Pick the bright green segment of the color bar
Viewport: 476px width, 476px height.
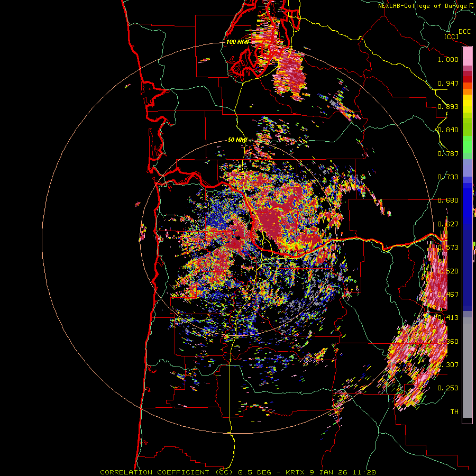[x=467, y=144]
